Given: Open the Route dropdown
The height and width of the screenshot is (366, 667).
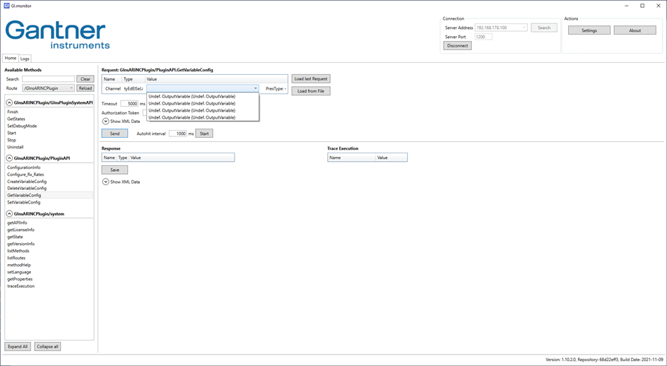Looking at the screenshot, I should [x=48, y=88].
